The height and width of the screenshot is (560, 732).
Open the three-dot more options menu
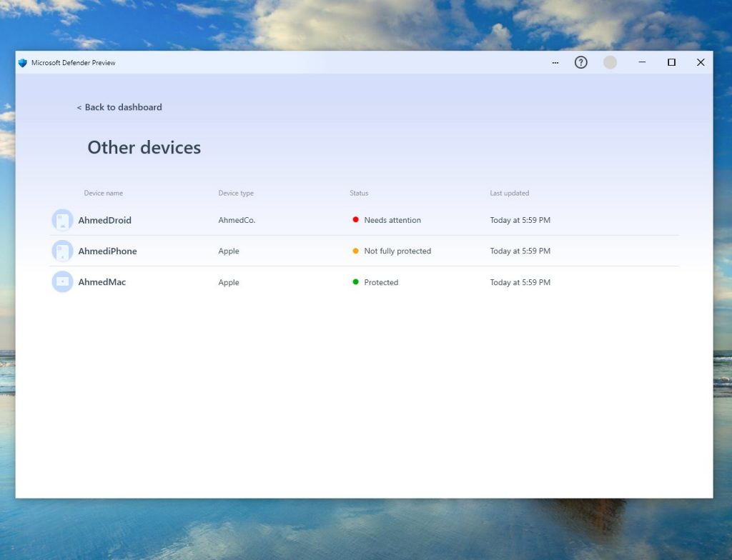point(555,63)
